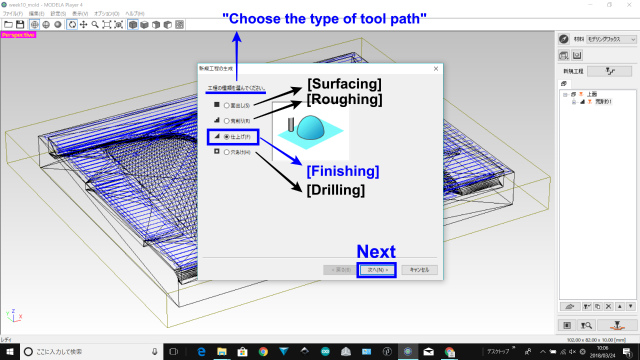Screen dimensions: 640x360
Task: Move process up with the up triangle
Action: [620, 306]
